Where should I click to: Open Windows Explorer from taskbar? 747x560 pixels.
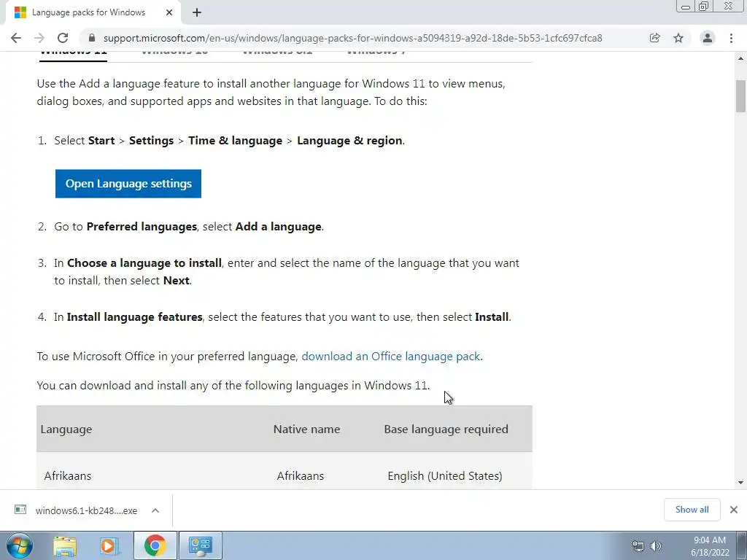point(65,545)
